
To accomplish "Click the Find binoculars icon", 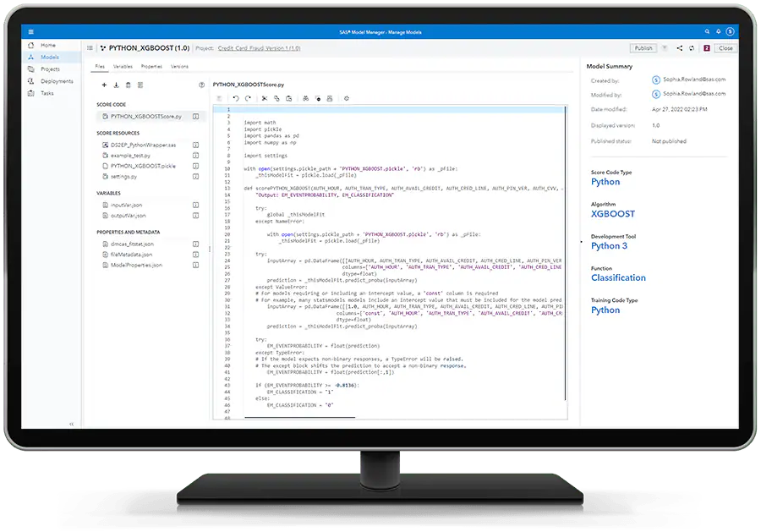I will click(x=306, y=99).
